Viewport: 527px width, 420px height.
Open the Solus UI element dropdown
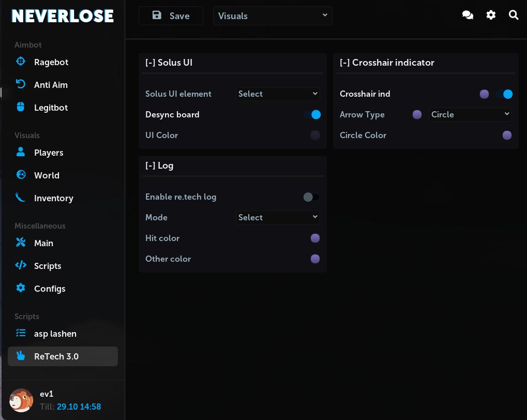[278, 94]
